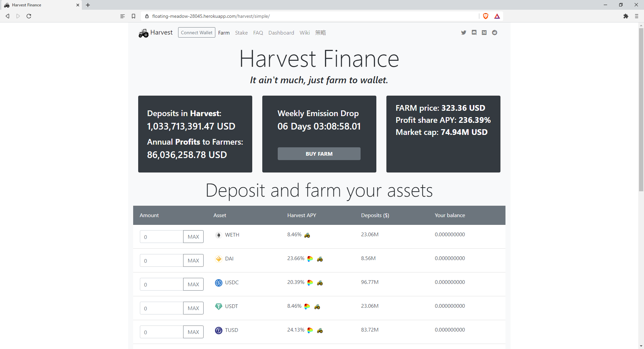Click the rainbow icon in DAI row
This screenshot has height=349, width=644.
pyautogui.click(x=310, y=259)
